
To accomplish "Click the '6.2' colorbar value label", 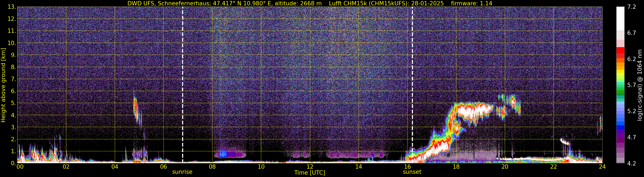I will pyautogui.click(x=632, y=59).
